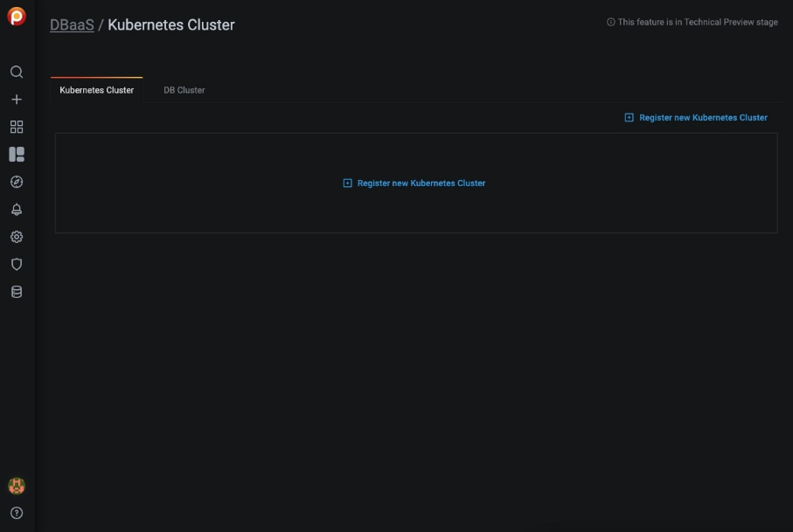Click the info icon beside Technical Preview
The height and width of the screenshot is (532, 793).
click(x=610, y=22)
